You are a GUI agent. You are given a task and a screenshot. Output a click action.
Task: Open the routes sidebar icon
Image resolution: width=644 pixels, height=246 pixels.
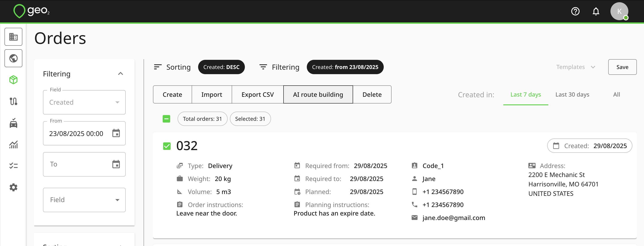point(13,101)
